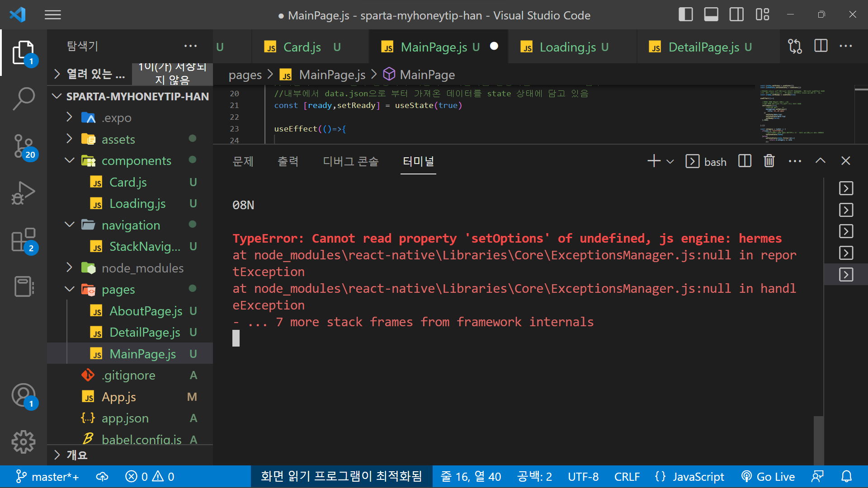
Task: Click the master branch status item
Action: (x=47, y=477)
